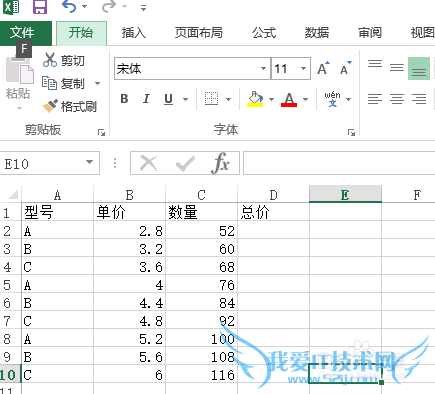Image resolution: width=435 pixels, height=394 pixels.
Task: Open the 审阅 tab
Action: tap(370, 33)
